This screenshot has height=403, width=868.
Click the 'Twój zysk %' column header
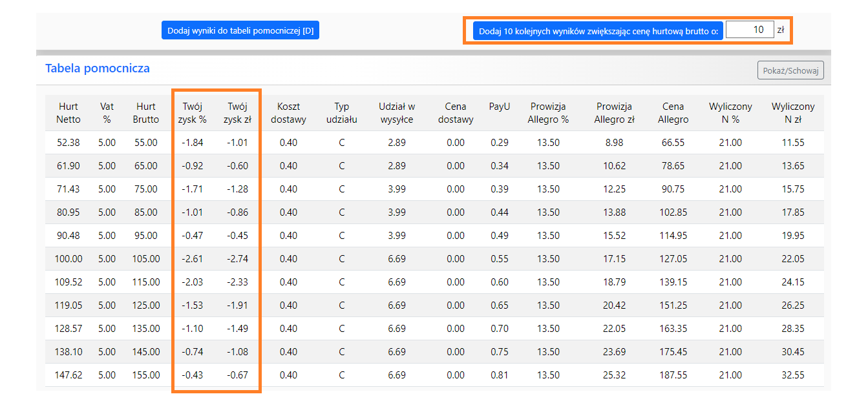tap(193, 113)
